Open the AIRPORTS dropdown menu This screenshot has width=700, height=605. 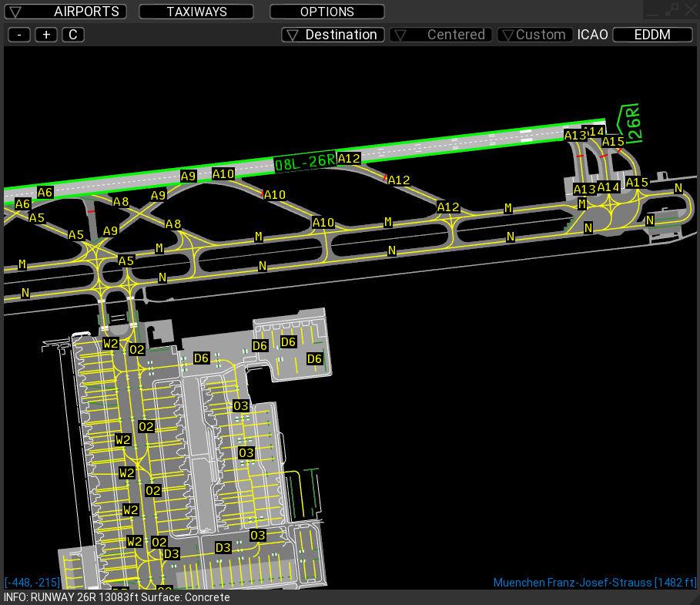click(65, 12)
